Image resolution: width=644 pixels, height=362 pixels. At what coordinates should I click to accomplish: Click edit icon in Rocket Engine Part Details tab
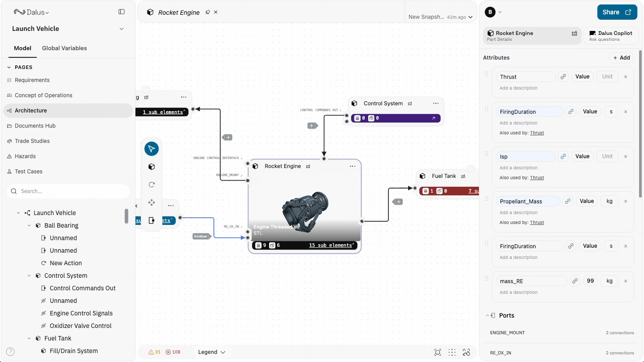pos(574,33)
